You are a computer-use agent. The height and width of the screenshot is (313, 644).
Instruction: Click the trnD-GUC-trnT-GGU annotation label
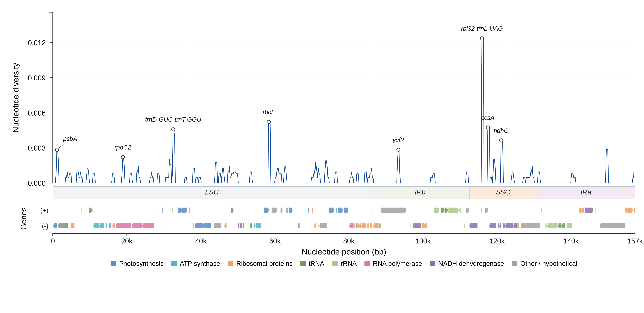click(x=173, y=120)
